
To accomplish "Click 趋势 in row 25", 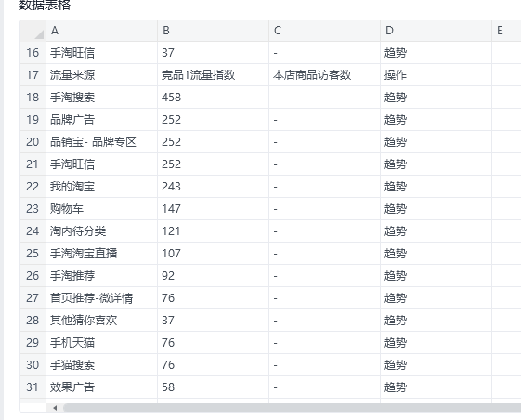I will click(396, 253).
